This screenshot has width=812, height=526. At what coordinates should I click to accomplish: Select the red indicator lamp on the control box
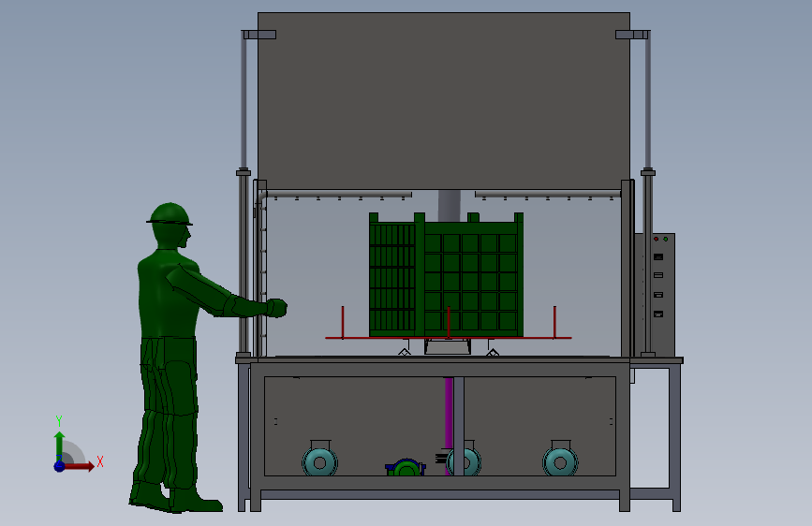pos(657,240)
